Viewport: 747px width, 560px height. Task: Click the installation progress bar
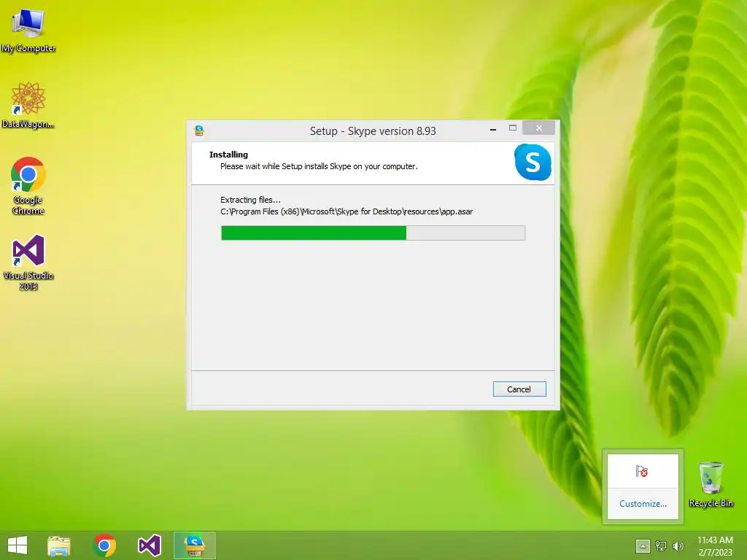point(373,233)
